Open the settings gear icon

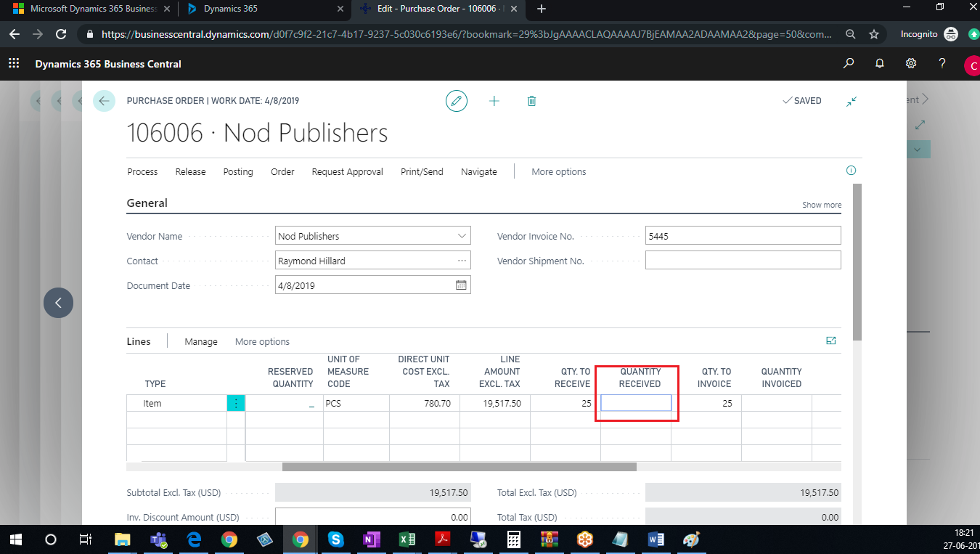[911, 64]
